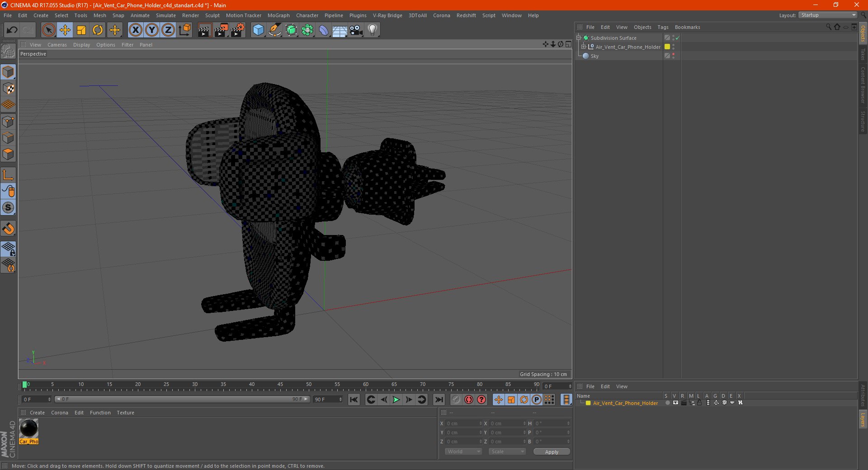The image size is (868, 470).
Task: Switch to Points mode
Action: pyautogui.click(x=8, y=122)
